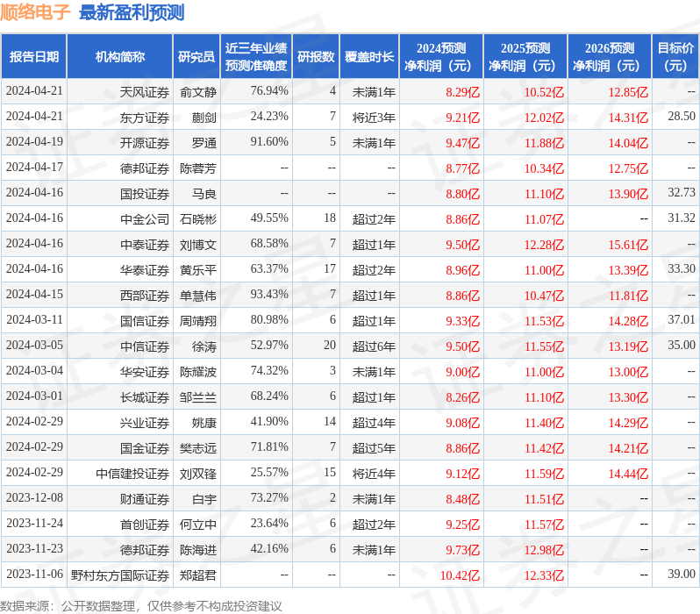This screenshot has width=700, height=614.
Task: Select the 报告日期 column header
Action: tap(34, 57)
